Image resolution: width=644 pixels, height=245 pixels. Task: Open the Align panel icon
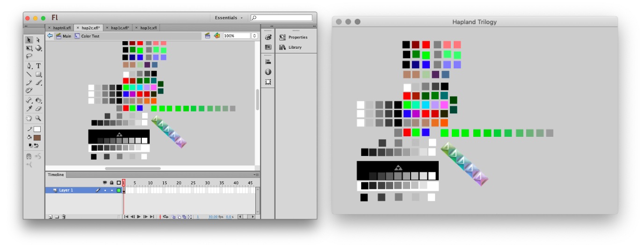click(268, 62)
